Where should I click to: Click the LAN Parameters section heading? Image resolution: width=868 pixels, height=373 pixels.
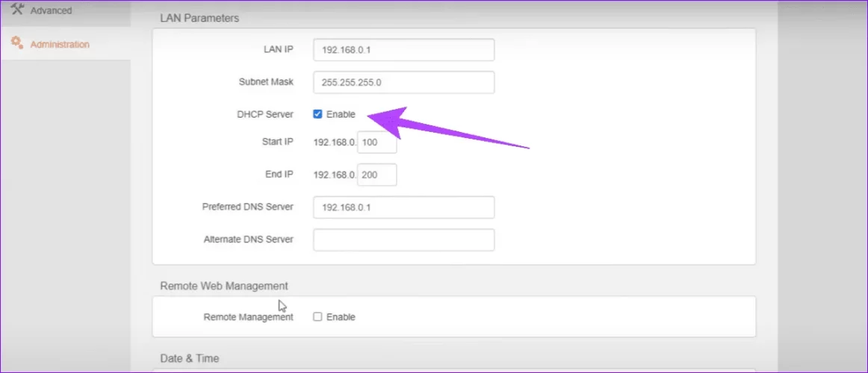199,18
